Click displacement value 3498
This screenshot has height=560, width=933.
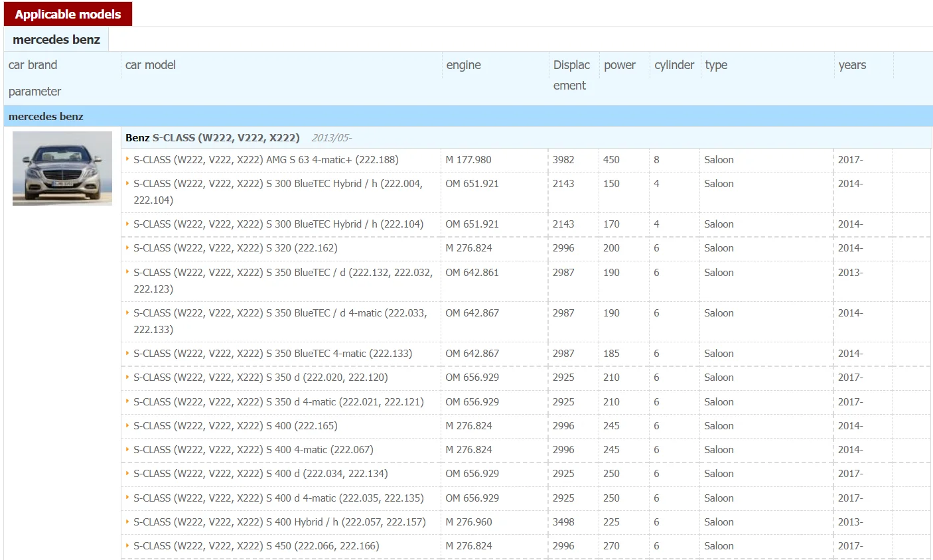[563, 522]
